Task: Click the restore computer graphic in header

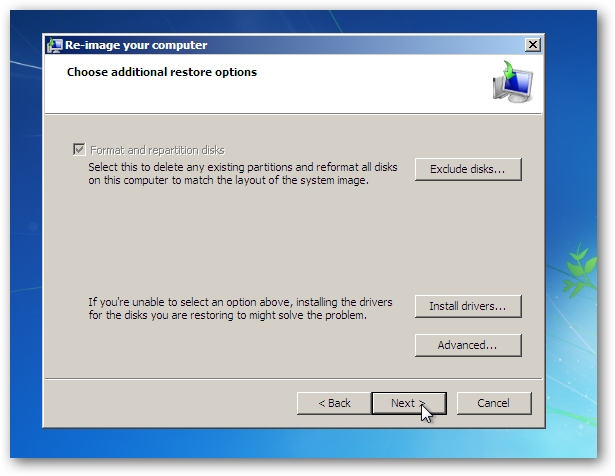Action: [513, 81]
